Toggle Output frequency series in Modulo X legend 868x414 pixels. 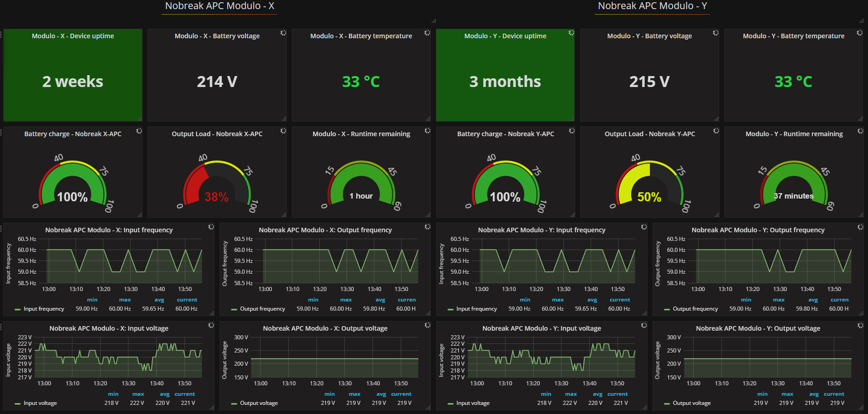[x=263, y=309]
